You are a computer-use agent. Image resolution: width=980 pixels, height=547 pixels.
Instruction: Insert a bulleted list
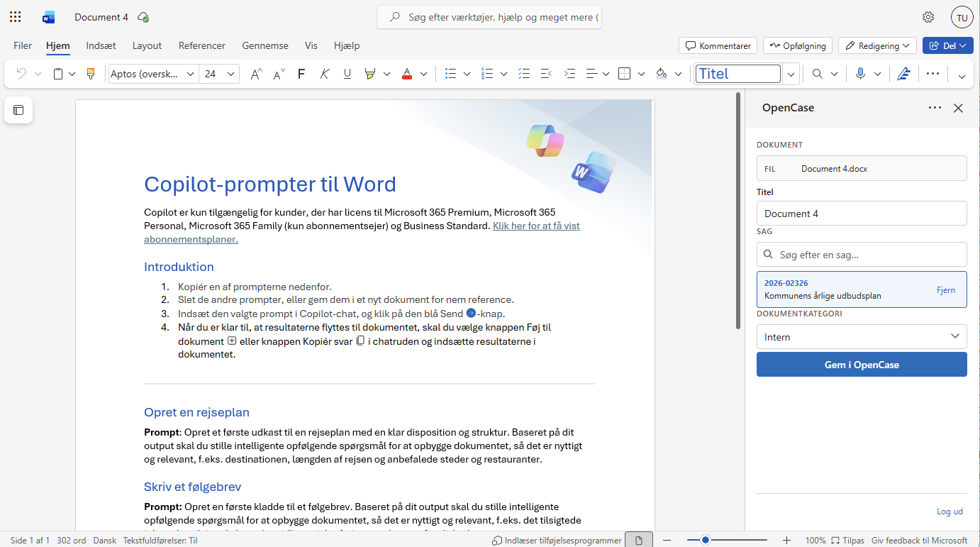[450, 74]
